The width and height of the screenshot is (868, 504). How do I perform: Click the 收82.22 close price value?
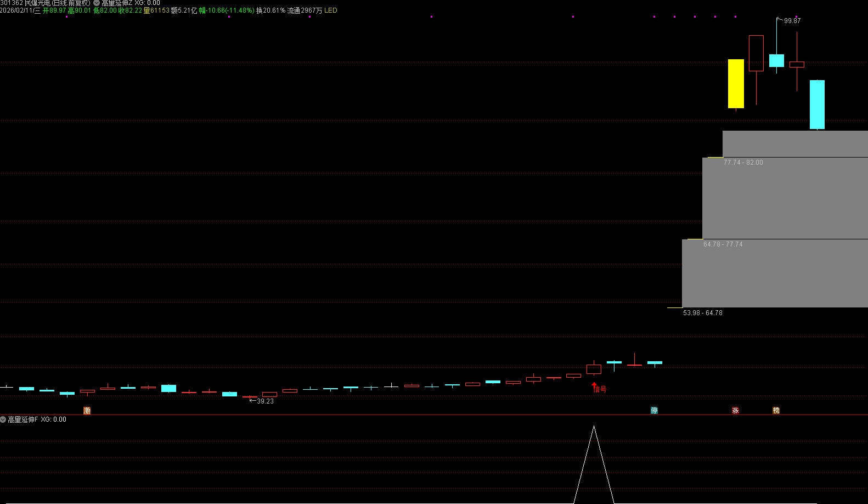click(130, 10)
